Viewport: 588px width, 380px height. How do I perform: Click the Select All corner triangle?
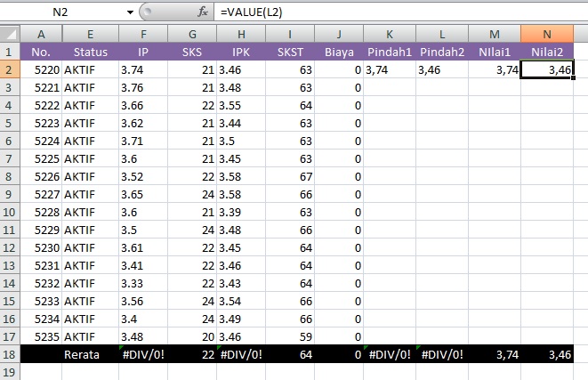(10, 33)
